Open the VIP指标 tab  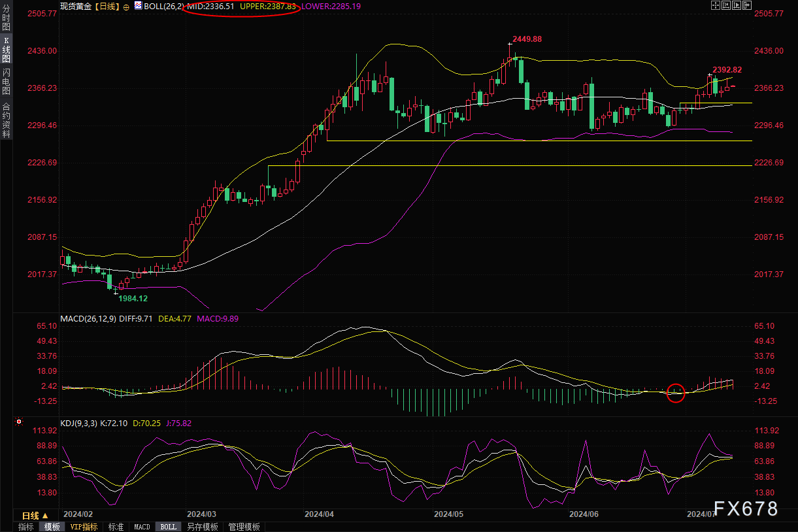[84, 527]
